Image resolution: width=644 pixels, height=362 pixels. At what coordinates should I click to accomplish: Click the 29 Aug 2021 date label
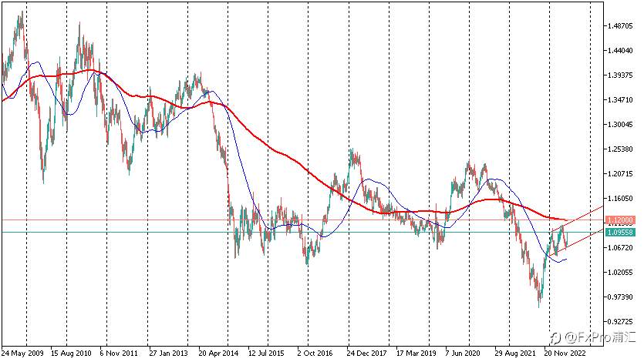click(515, 353)
